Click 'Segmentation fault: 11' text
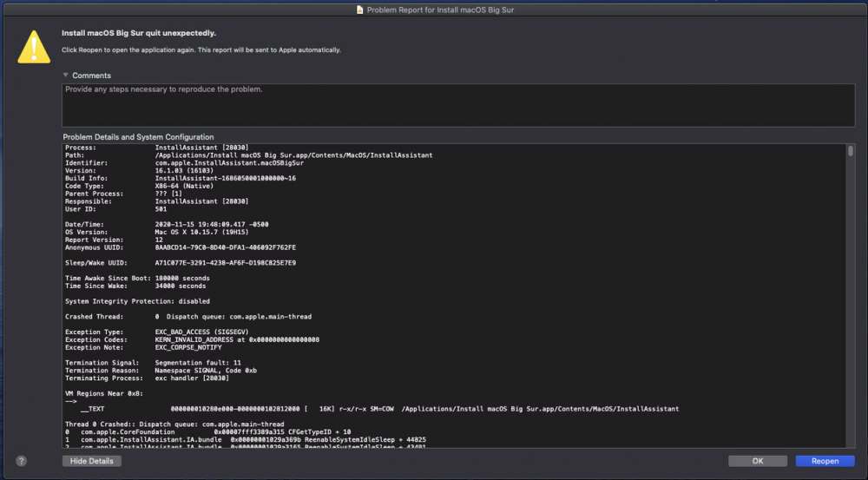The height and width of the screenshot is (480, 868). pyautogui.click(x=198, y=363)
